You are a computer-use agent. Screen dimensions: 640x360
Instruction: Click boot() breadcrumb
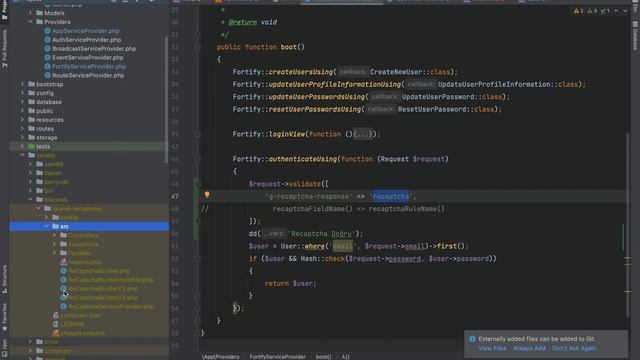pyautogui.click(x=323, y=357)
